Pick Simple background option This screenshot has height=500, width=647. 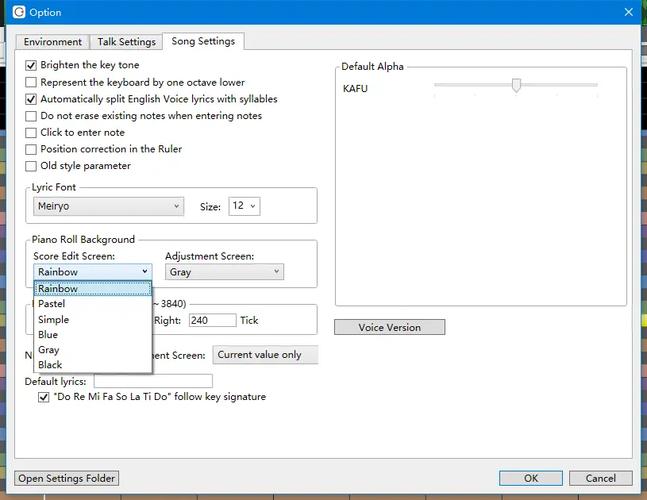coord(93,319)
